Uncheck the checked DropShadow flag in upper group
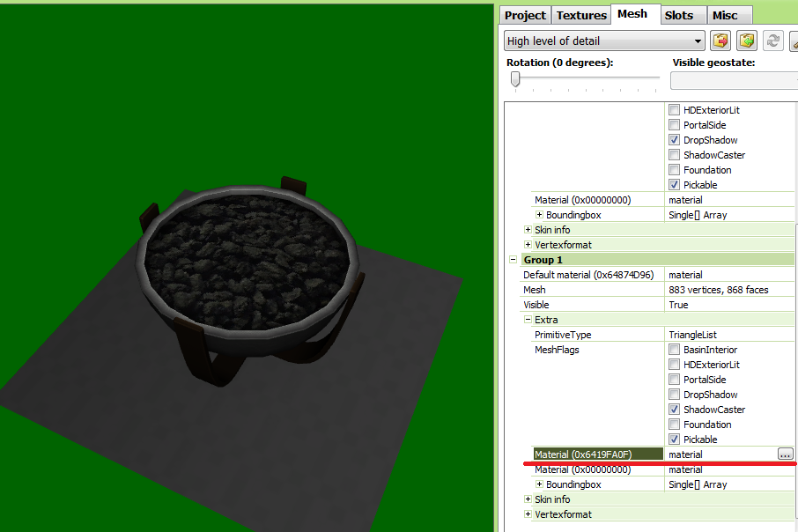This screenshot has width=798, height=532. coord(674,140)
